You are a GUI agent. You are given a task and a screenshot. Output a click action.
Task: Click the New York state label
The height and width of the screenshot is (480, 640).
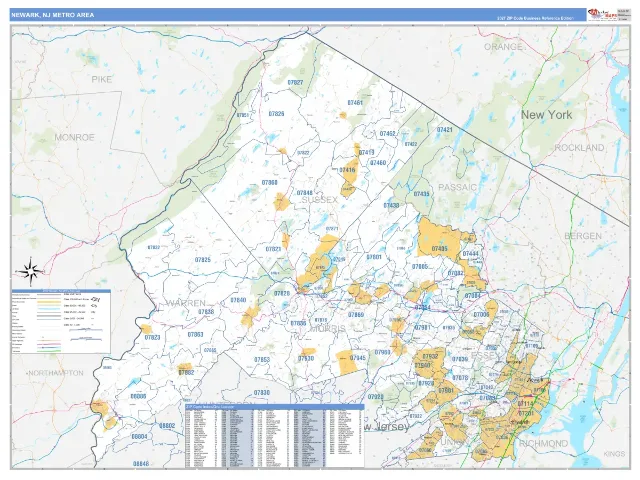pos(547,115)
